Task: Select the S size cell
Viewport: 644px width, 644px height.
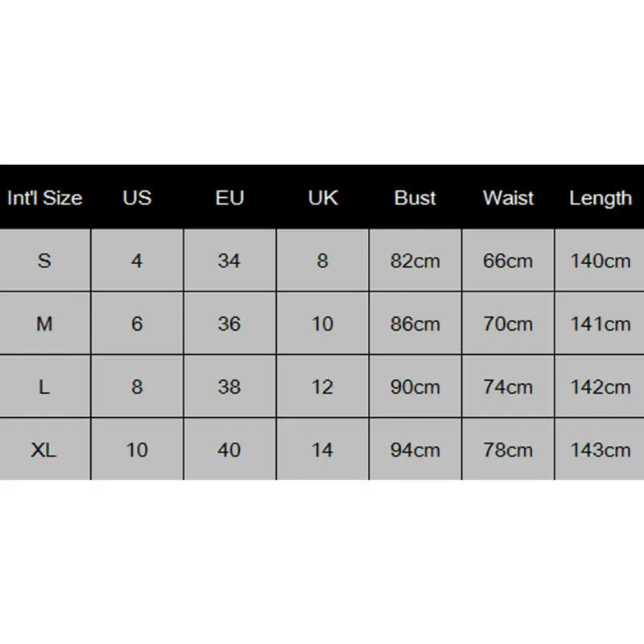Action: tap(45, 261)
